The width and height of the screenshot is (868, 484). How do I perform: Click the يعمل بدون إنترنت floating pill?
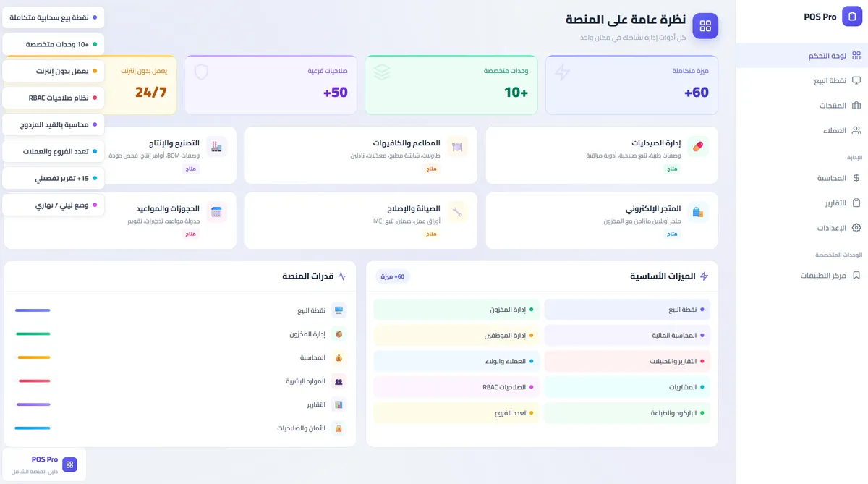coord(54,71)
